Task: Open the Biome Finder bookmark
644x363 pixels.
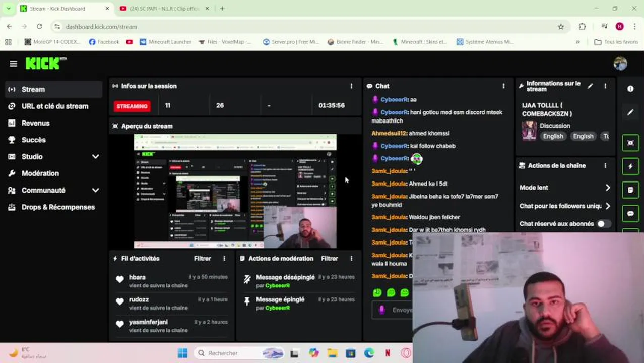Action: tap(355, 42)
